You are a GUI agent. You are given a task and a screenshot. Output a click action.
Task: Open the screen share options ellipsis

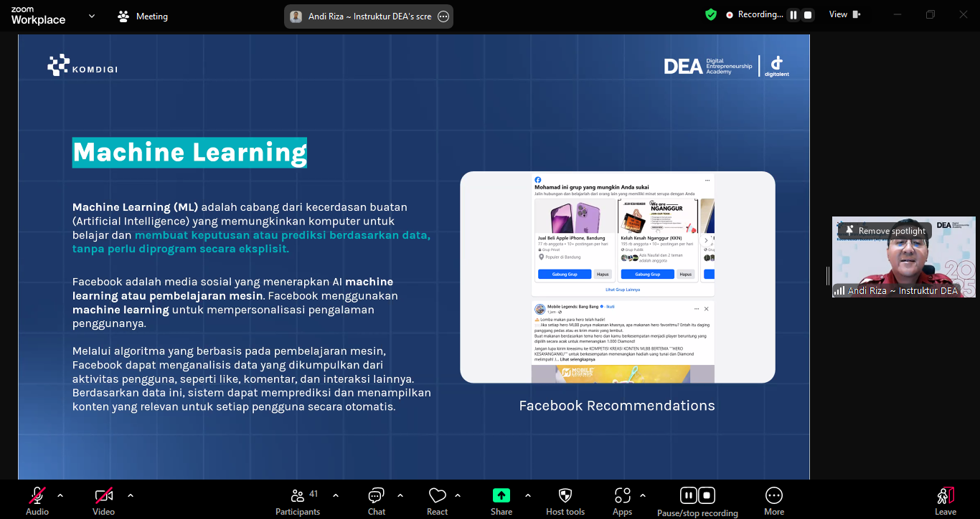[x=443, y=16]
